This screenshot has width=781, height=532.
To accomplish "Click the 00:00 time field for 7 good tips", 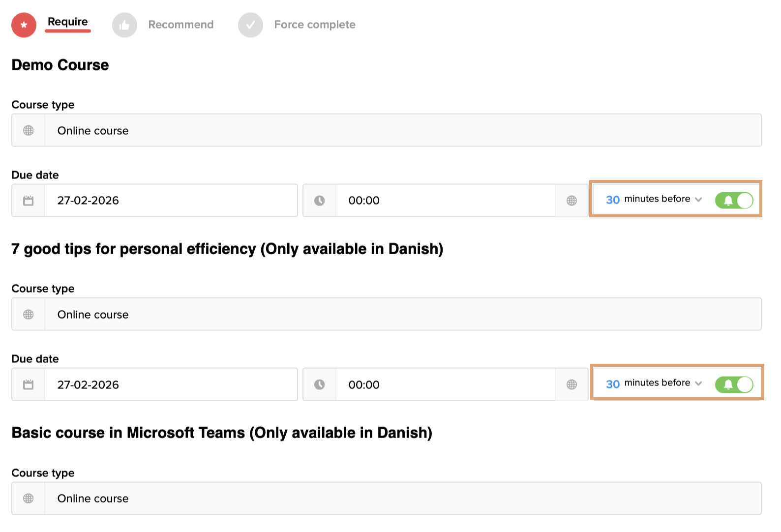I will point(445,384).
